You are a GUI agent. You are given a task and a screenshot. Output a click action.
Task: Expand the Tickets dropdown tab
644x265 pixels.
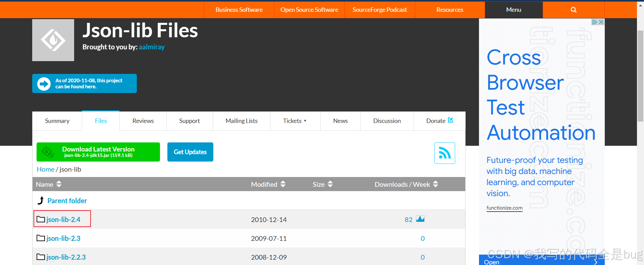coord(295,121)
